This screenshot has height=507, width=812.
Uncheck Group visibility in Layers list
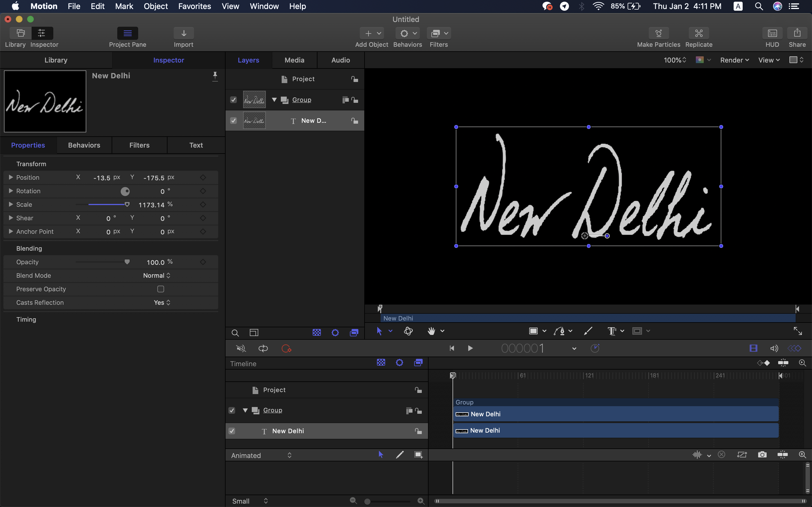point(233,100)
